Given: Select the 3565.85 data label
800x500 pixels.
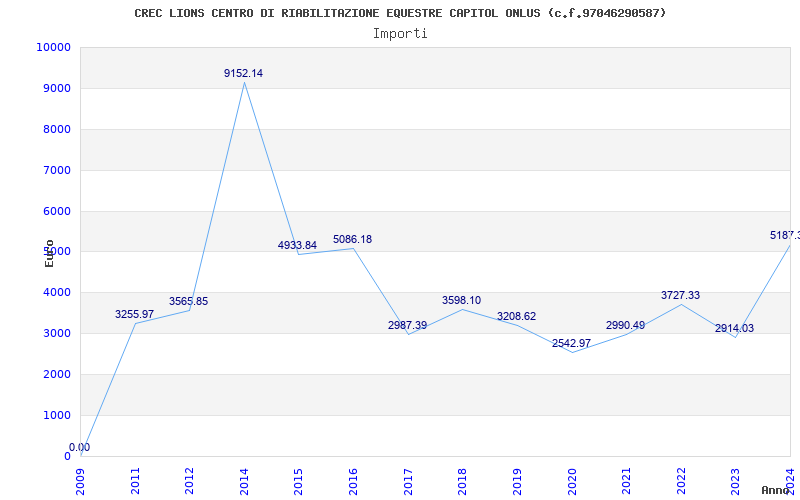Looking at the screenshot, I should click(188, 302).
